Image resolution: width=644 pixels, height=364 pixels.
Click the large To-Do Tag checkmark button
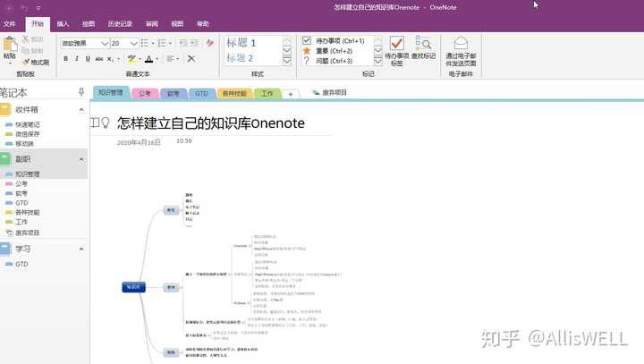pos(397,51)
